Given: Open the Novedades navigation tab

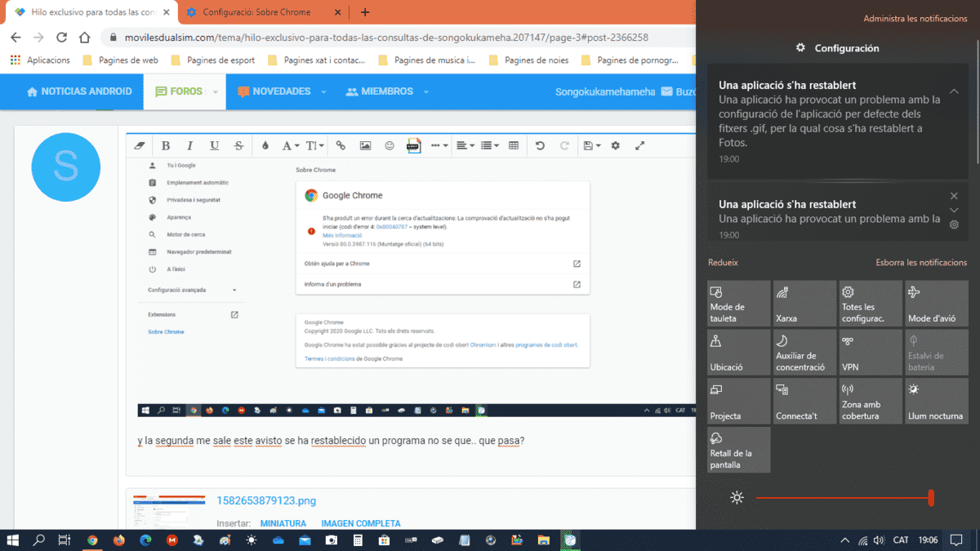Looking at the screenshot, I should (x=274, y=91).
